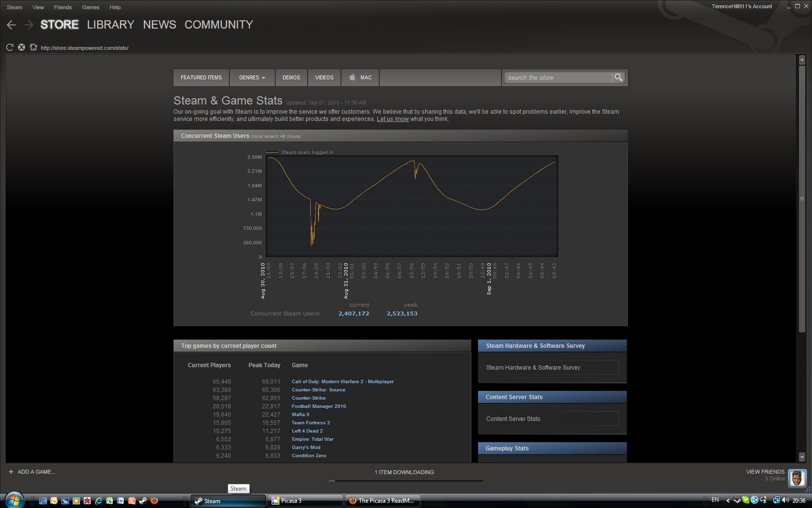Switch to the NEWS tab
The image size is (812, 508).
(159, 24)
